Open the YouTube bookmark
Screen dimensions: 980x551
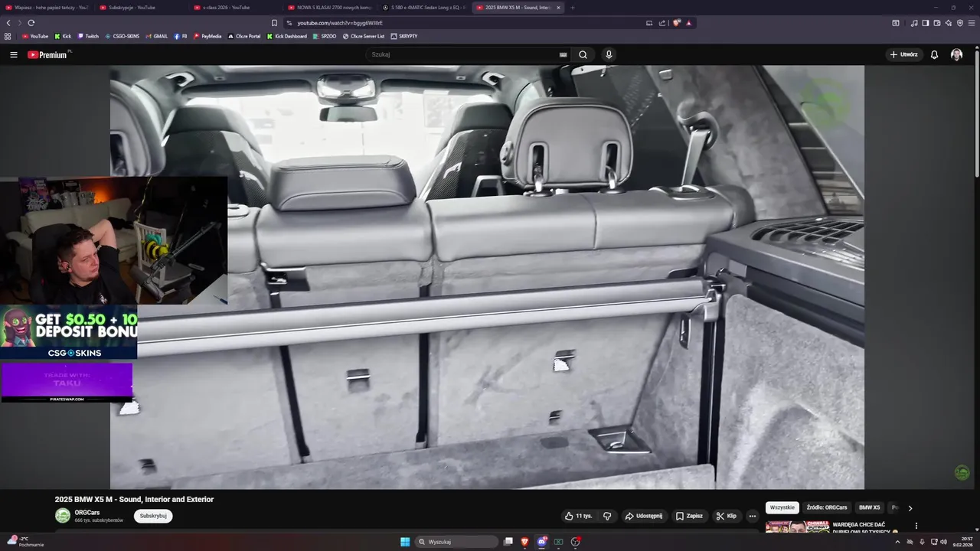[35, 36]
